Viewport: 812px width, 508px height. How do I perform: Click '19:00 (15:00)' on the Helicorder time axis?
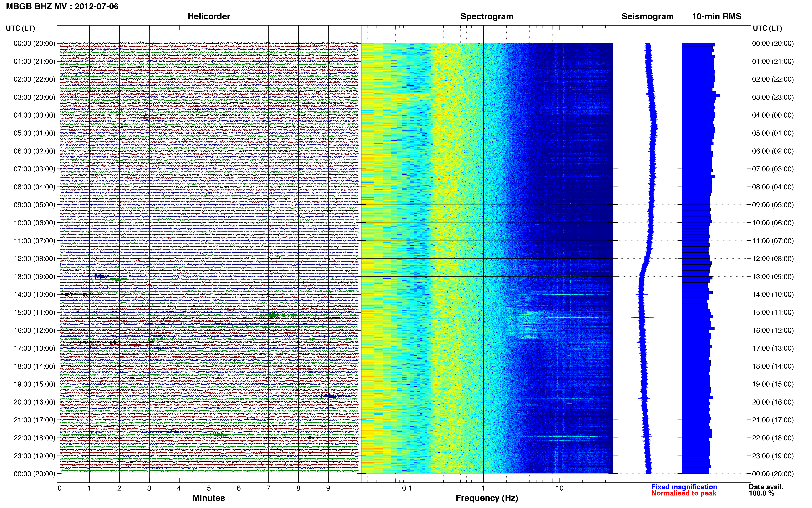tap(34, 384)
